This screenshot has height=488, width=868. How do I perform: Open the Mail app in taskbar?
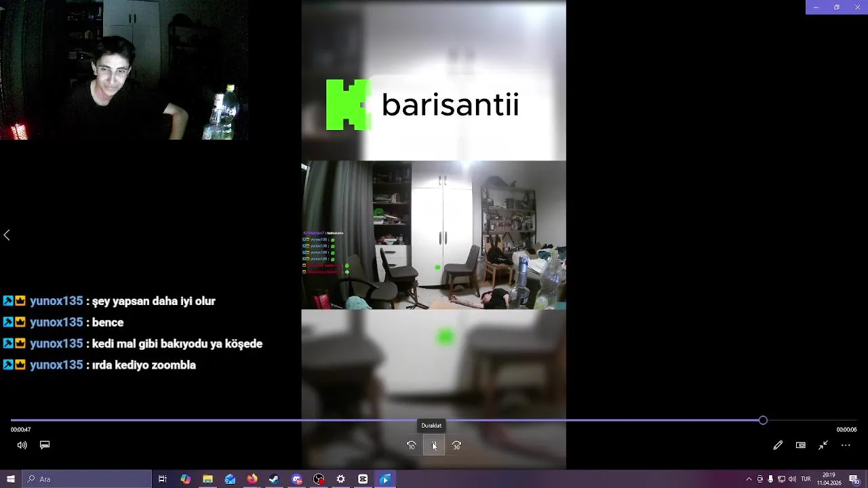point(230,479)
